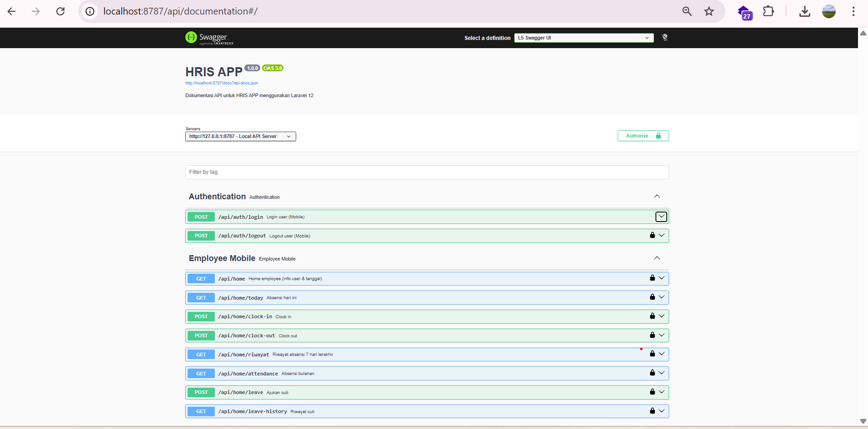Reload the page with the refresh button
The width and height of the screenshot is (868, 429).
coord(60,11)
